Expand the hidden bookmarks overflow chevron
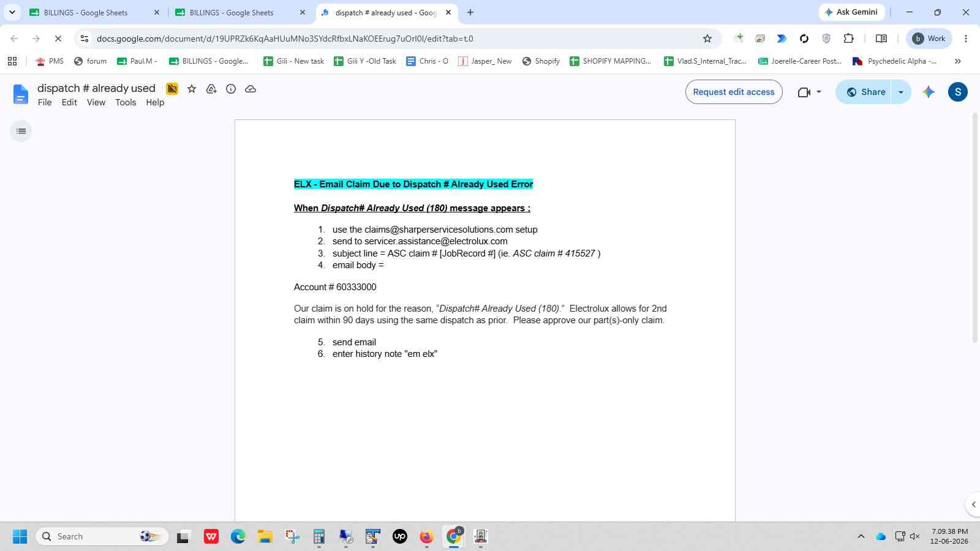The width and height of the screenshot is (980, 551). (958, 61)
